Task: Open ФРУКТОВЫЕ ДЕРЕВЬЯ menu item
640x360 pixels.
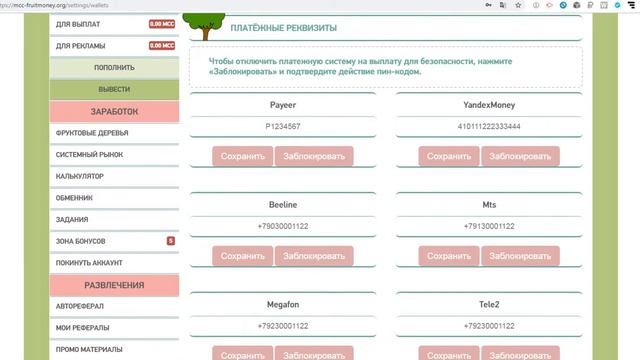Action: (x=114, y=133)
